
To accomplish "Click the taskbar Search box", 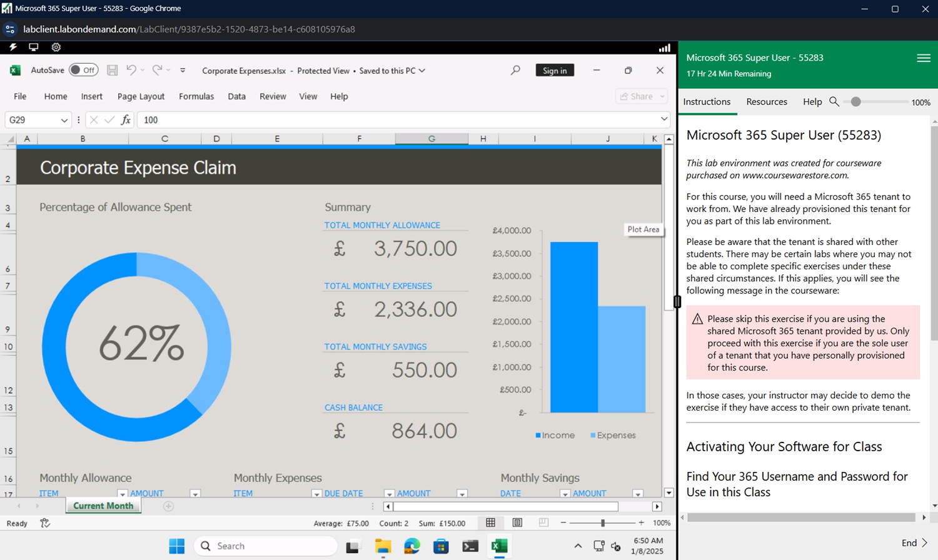I will pos(265,546).
